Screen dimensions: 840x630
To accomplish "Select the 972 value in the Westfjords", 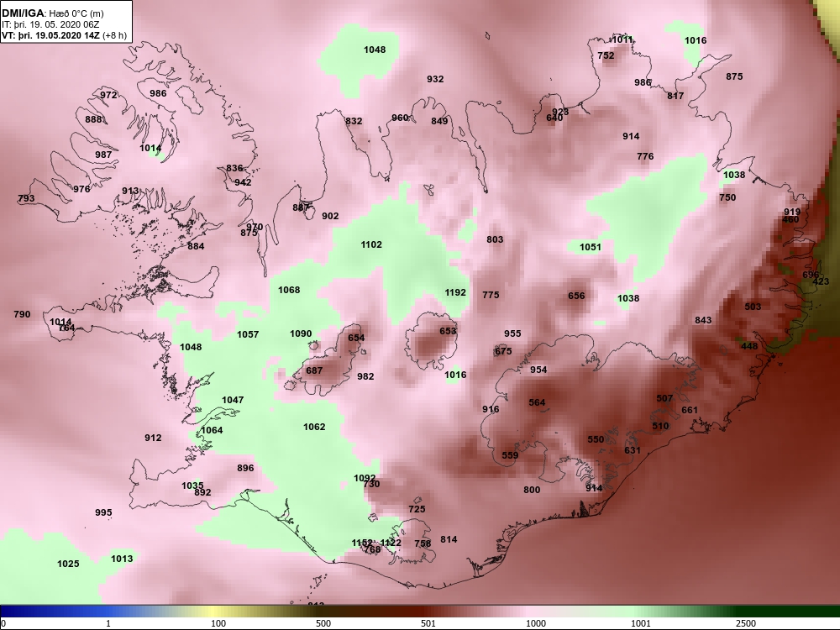I will tap(108, 95).
